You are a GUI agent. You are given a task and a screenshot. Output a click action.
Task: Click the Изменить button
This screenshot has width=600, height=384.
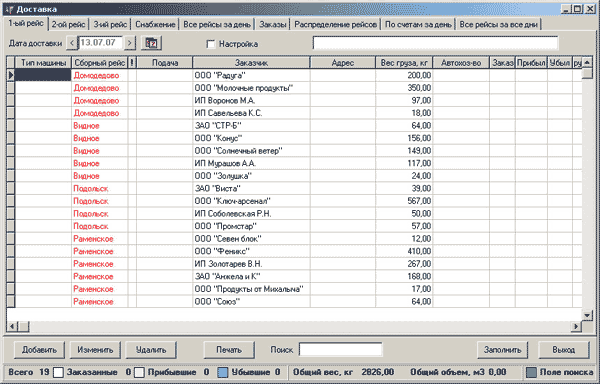pyautogui.click(x=95, y=350)
